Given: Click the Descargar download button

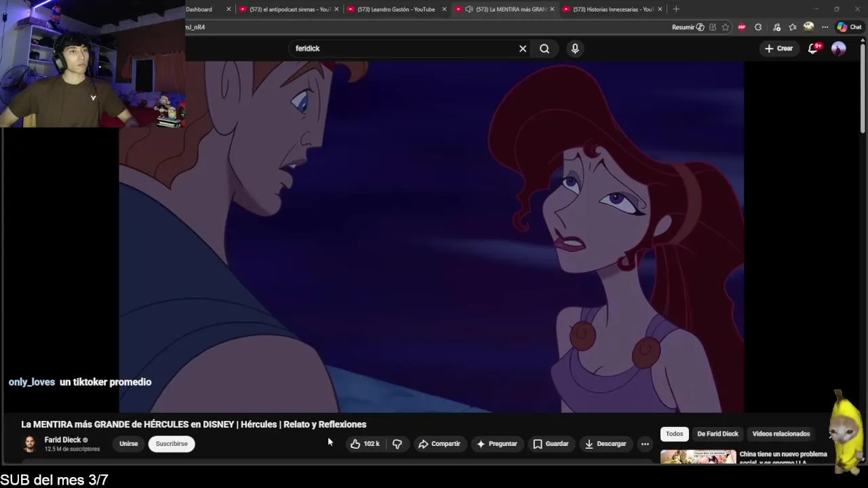Looking at the screenshot, I should [606, 444].
